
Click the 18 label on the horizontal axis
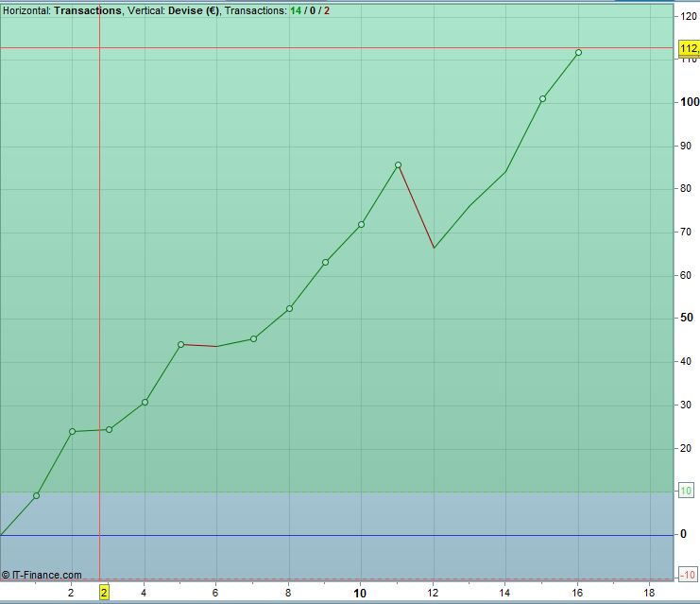pos(649,593)
